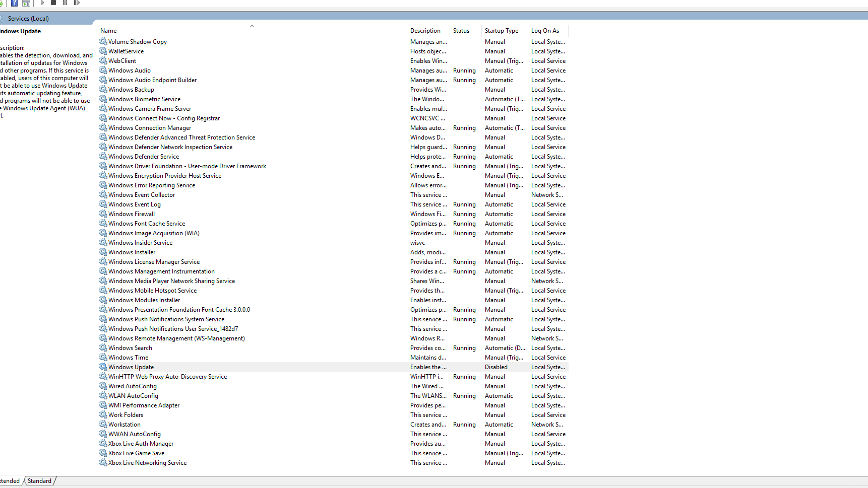The width and height of the screenshot is (868, 488).
Task: Click the gear icon beside Volume Shadow Copy
Action: [x=103, y=41]
